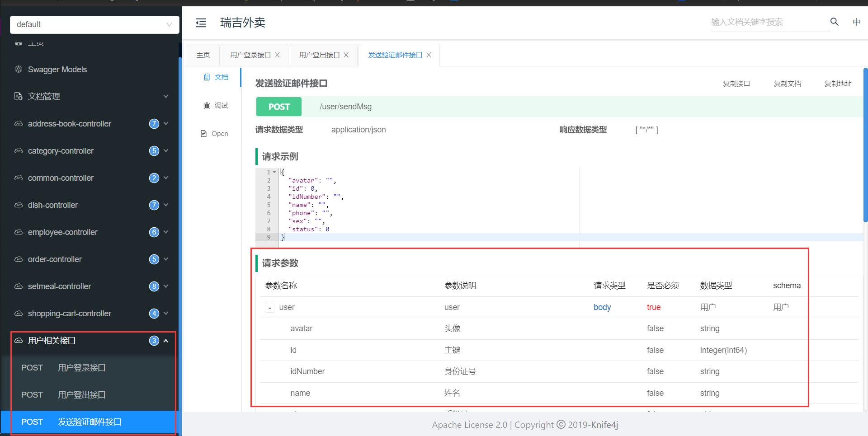This screenshot has height=436, width=868.
Task: Switch language with the 中 icon
Action: 857,22
